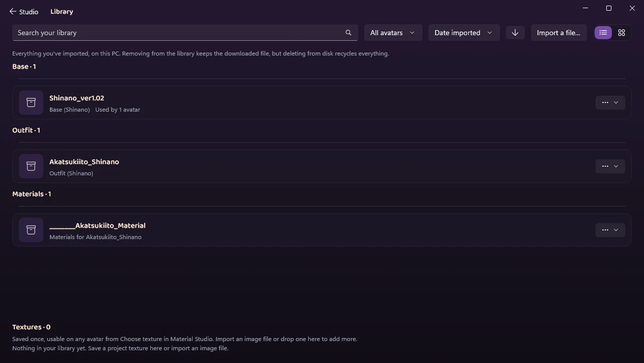This screenshot has height=363, width=644.
Task: Switch to list view
Action: 603,33
